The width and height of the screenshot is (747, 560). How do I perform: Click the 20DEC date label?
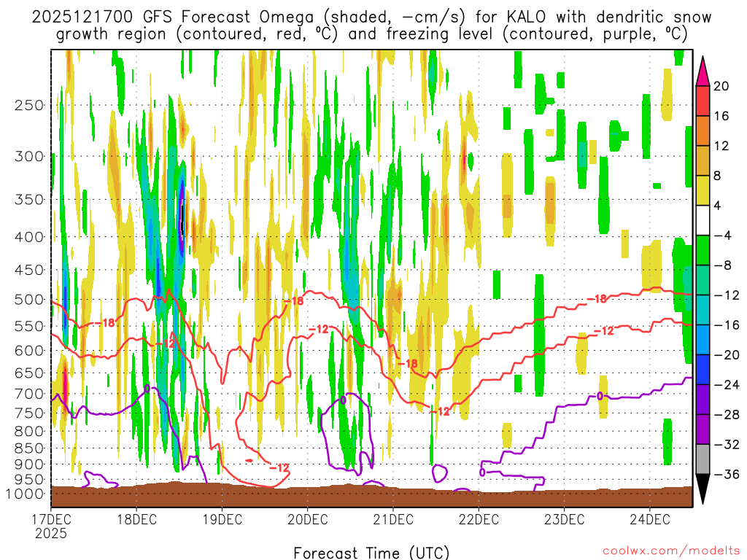coord(308,519)
